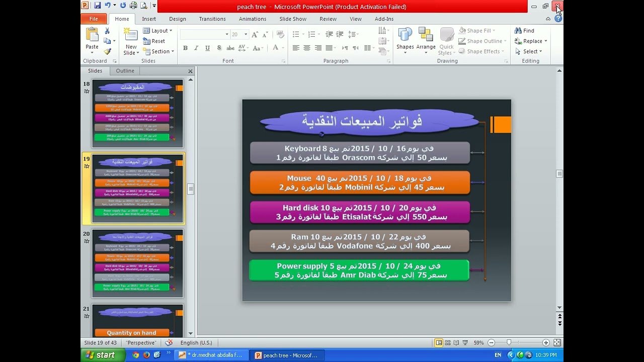Open the Replace dropdown menu
644x362 pixels.
[x=531, y=41]
